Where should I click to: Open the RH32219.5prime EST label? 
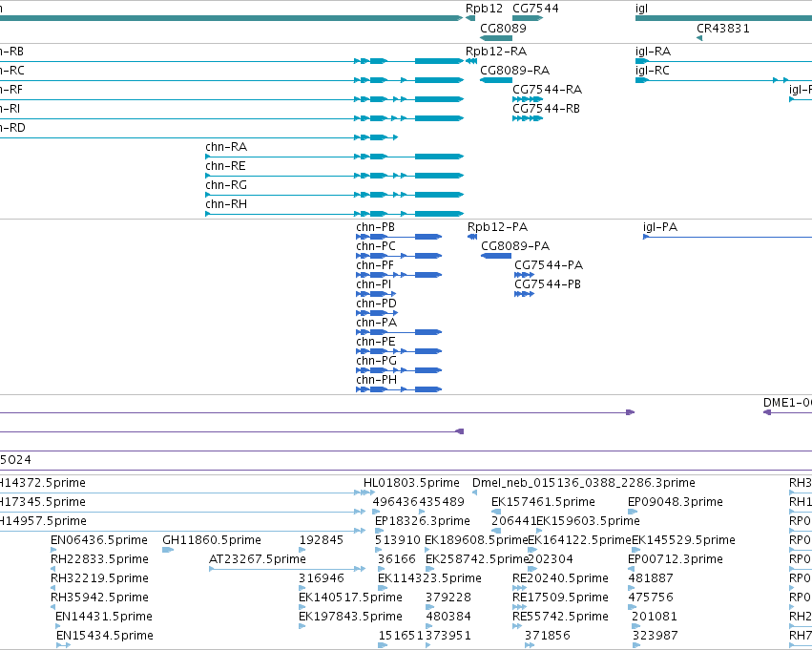point(99,578)
